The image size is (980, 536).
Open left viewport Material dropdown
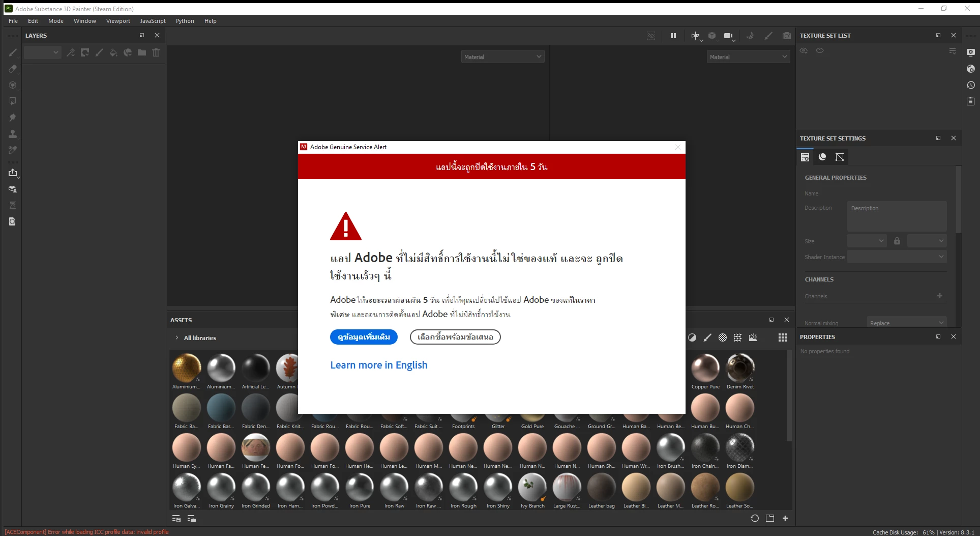coord(503,57)
